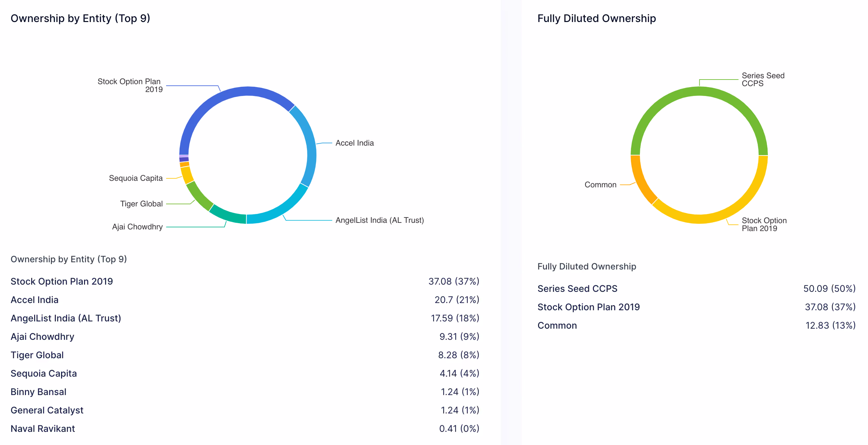Screen dimensions: 868x445
Task: Click the 8.28 (8%) value for Tiger Global
Action: [458, 355]
